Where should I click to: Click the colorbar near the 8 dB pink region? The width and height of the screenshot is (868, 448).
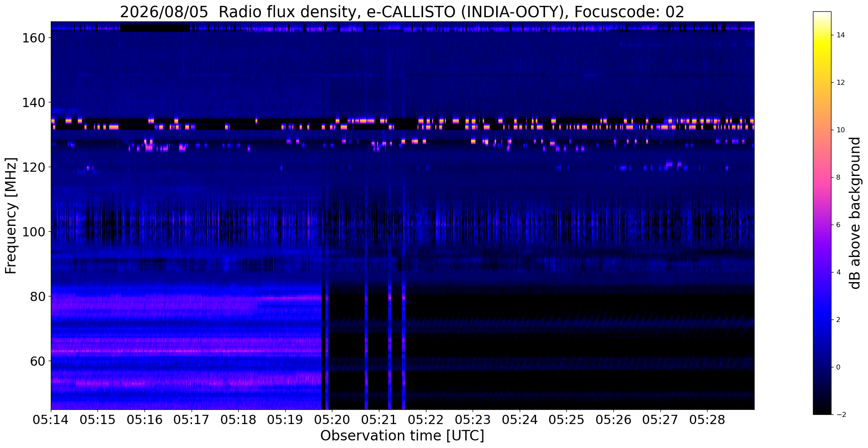click(x=822, y=178)
